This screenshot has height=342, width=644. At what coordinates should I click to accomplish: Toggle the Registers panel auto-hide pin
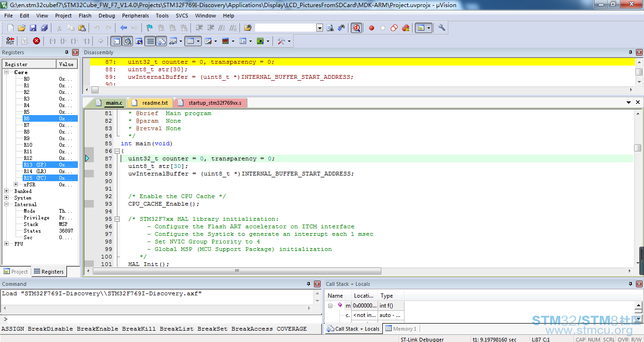66,52
